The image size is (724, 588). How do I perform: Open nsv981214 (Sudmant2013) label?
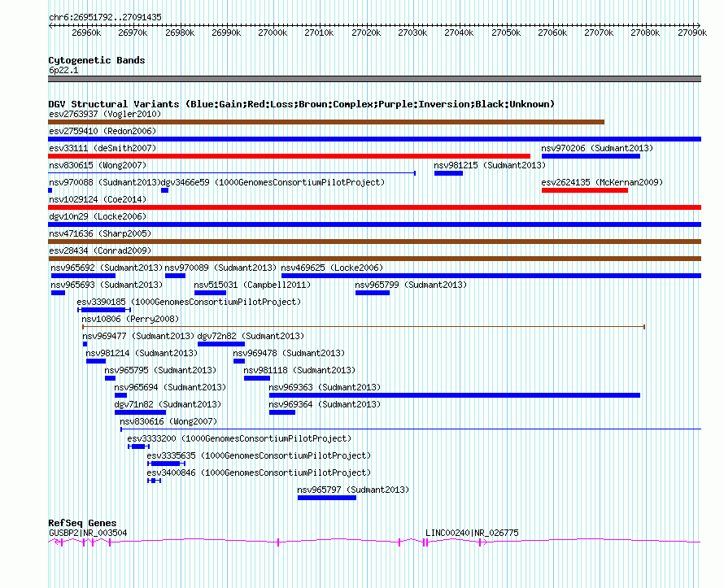[x=142, y=353]
